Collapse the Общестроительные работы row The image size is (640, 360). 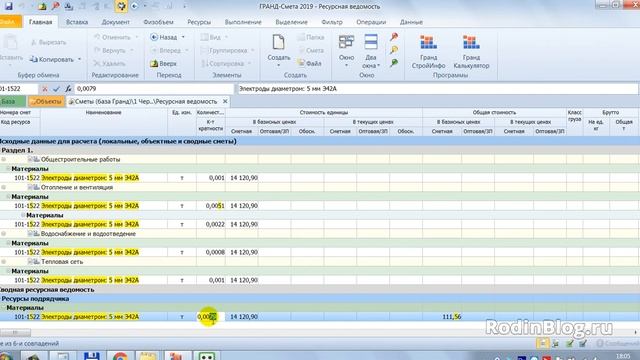point(4,159)
